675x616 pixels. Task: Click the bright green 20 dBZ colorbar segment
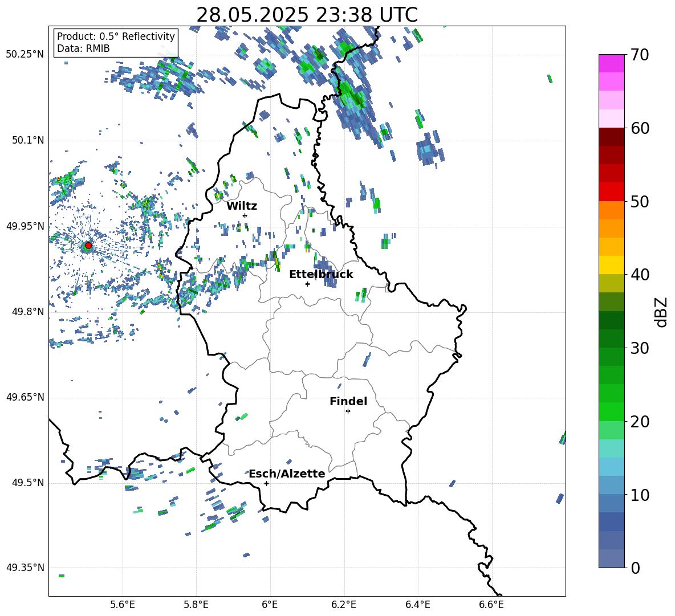pos(612,411)
